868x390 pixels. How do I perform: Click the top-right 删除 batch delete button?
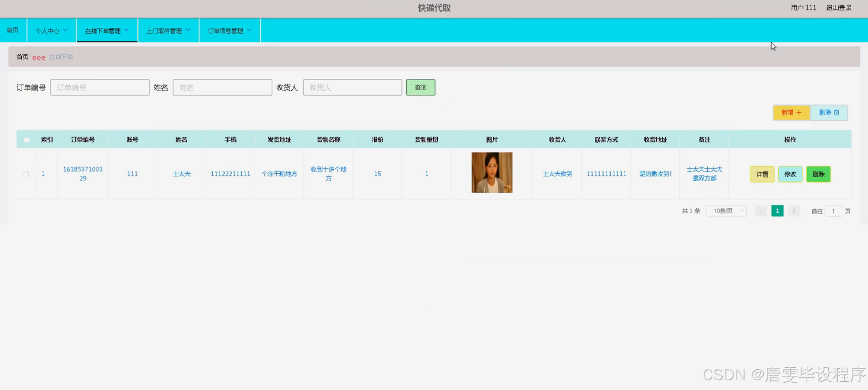point(829,112)
